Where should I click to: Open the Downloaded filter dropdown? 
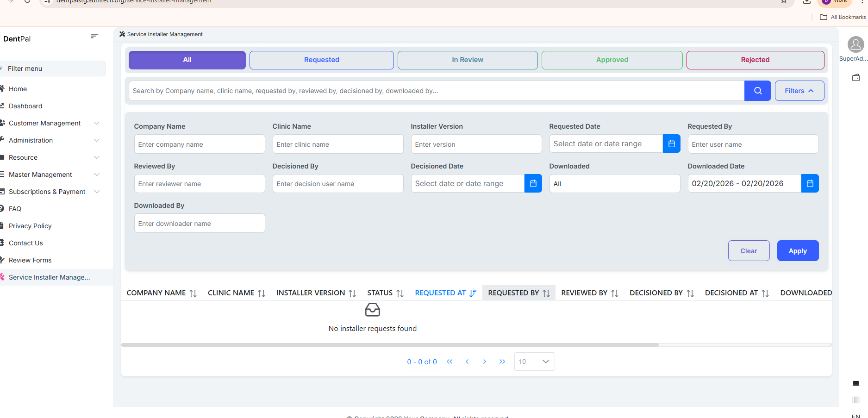click(x=614, y=184)
